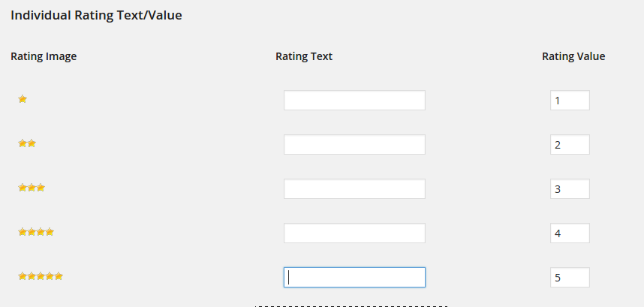This screenshot has height=307, width=644.
Task: Click the five-star rating image
Action: [41, 276]
